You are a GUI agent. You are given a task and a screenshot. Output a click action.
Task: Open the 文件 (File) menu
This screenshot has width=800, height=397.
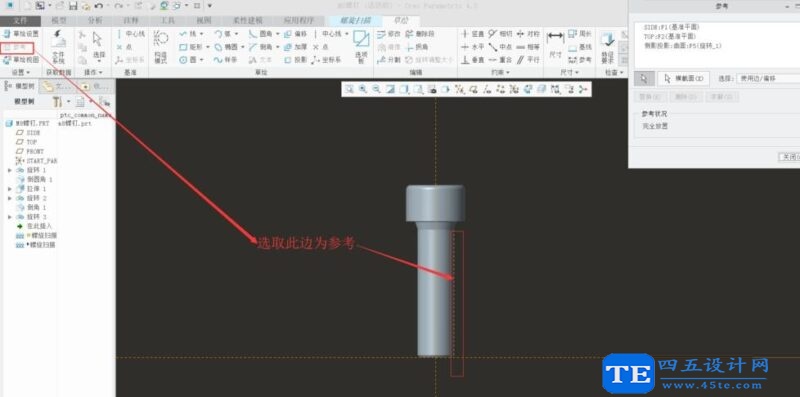click(20, 20)
